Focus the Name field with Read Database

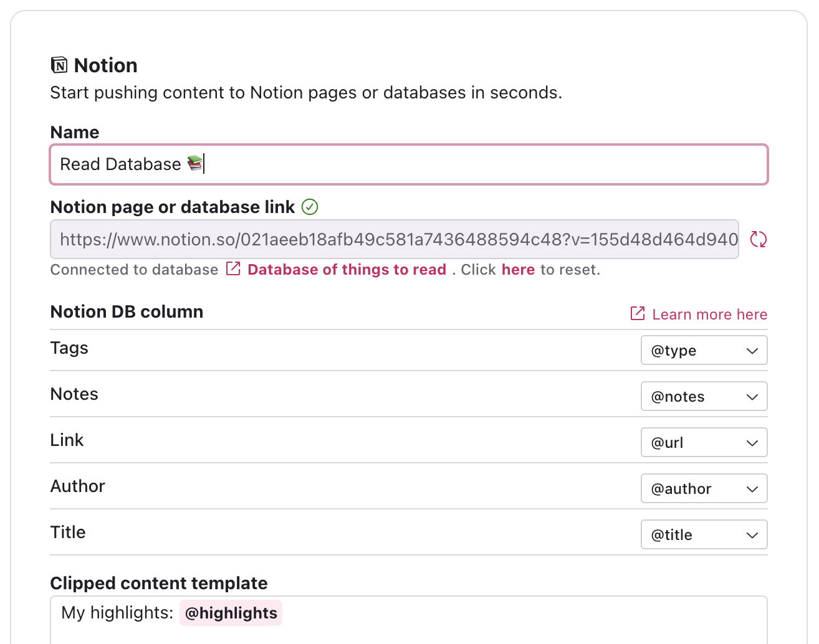coord(409,164)
